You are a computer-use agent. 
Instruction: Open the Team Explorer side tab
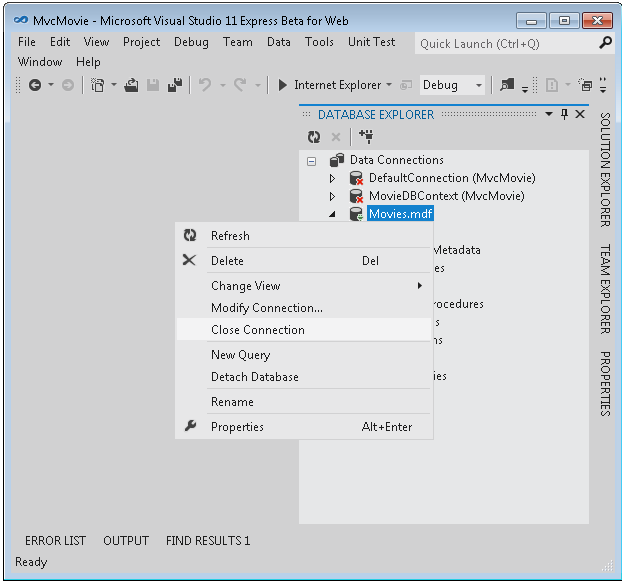pyautogui.click(x=605, y=289)
